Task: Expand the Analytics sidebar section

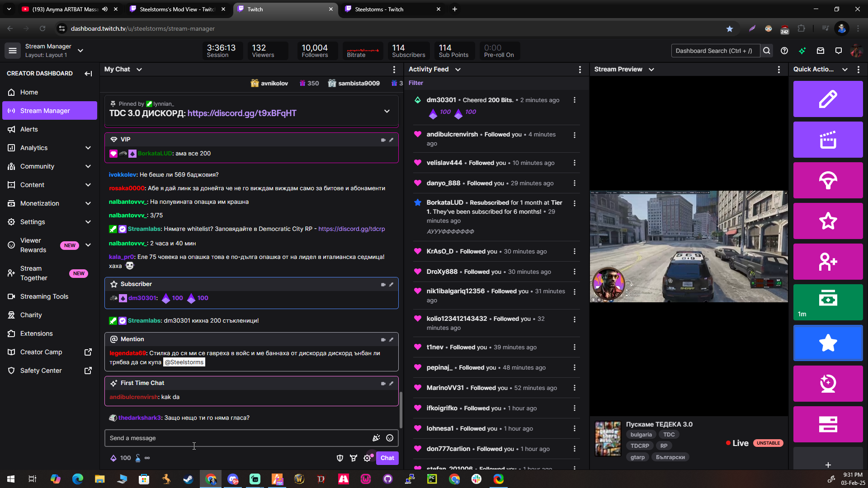Action: (x=88, y=148)
